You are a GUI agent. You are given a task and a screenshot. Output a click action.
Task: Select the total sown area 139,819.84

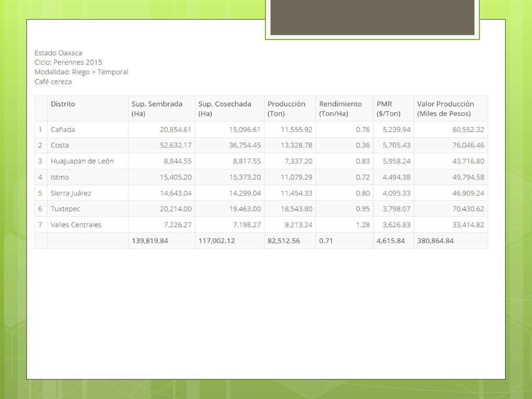point(150,241)
